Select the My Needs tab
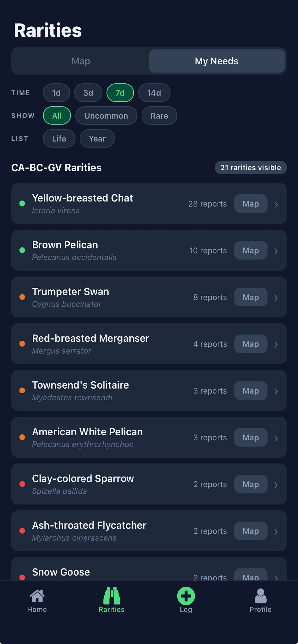This screenshot has height=644, width=298. click(x=217, y=61)
